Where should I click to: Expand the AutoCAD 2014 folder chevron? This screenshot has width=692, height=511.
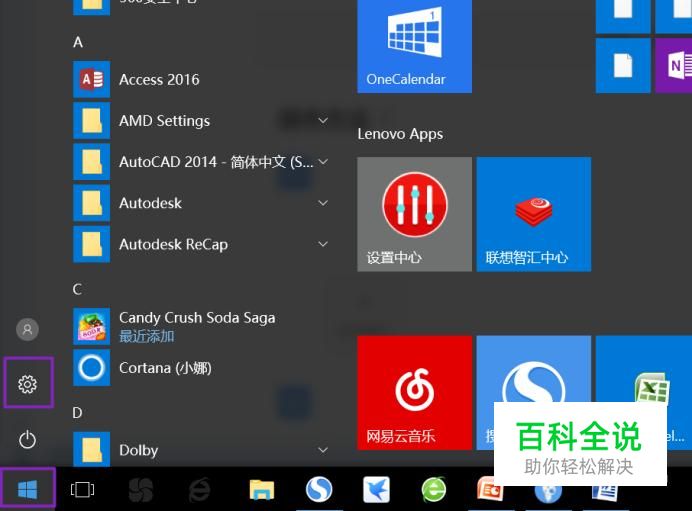(323, 162)
